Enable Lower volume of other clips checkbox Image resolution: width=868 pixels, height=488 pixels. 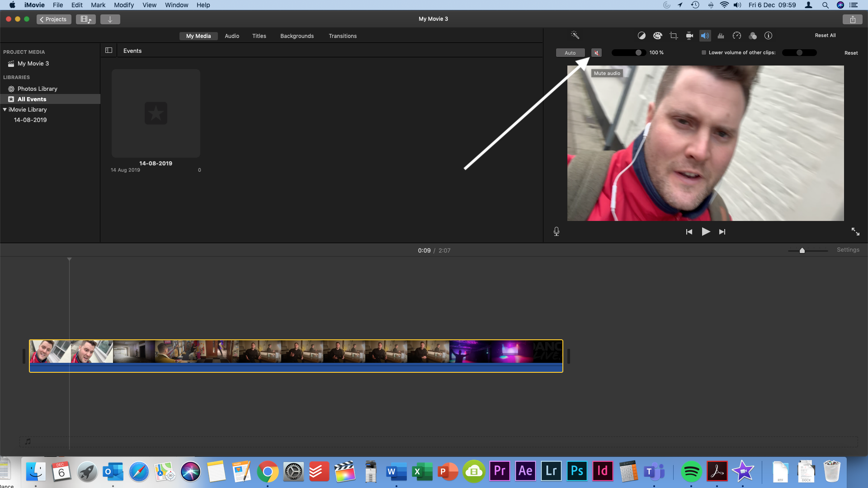point(704,52)
